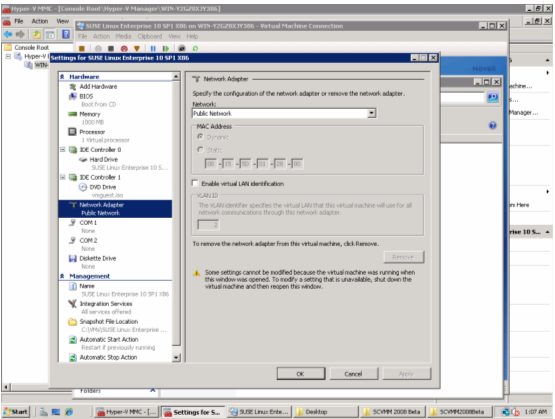Collapse the SUSE actions section arrow
The width and height of the screenshot is (555, 419).
(x=547, y=232)
